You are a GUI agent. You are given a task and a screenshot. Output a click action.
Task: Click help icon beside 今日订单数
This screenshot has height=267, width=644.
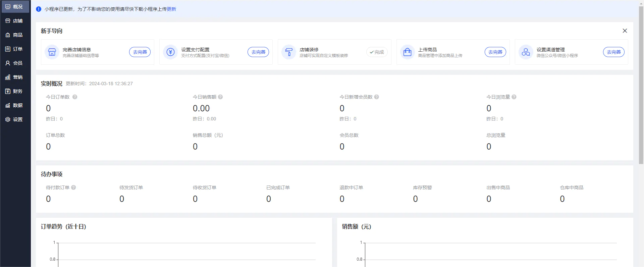coord(75,97)
